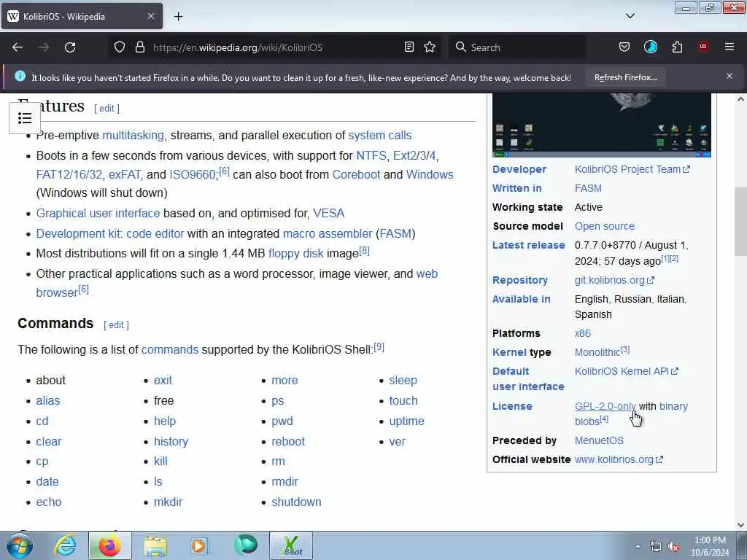Viewport: 747px width, 560px height.
Task: Click the URL address bar field
Action: [276, 47]
